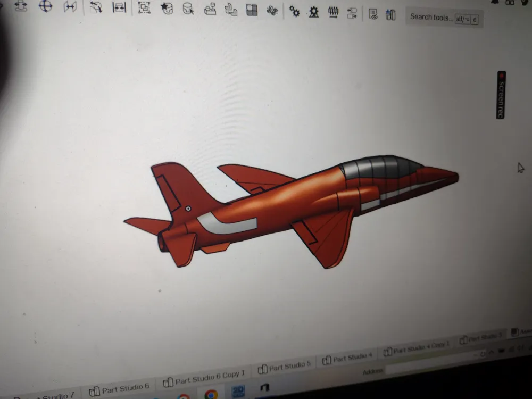This screenshot has height=399, width=532.
Task: Focus the Search tools field
Action: point(444,18)
